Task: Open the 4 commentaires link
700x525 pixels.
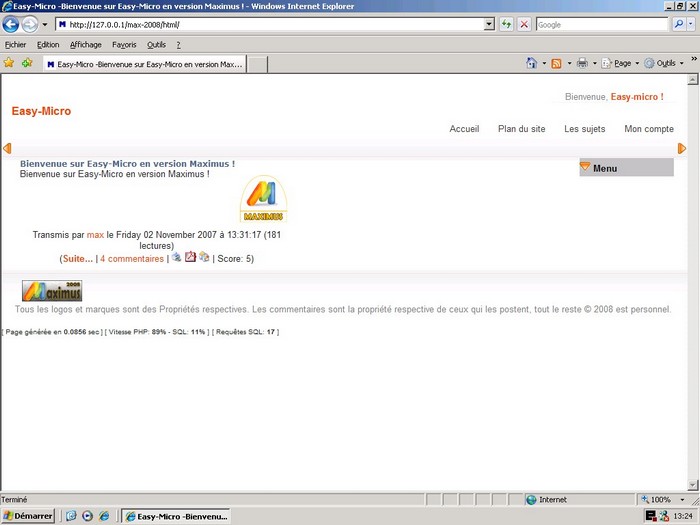Action: coord(132,259)
